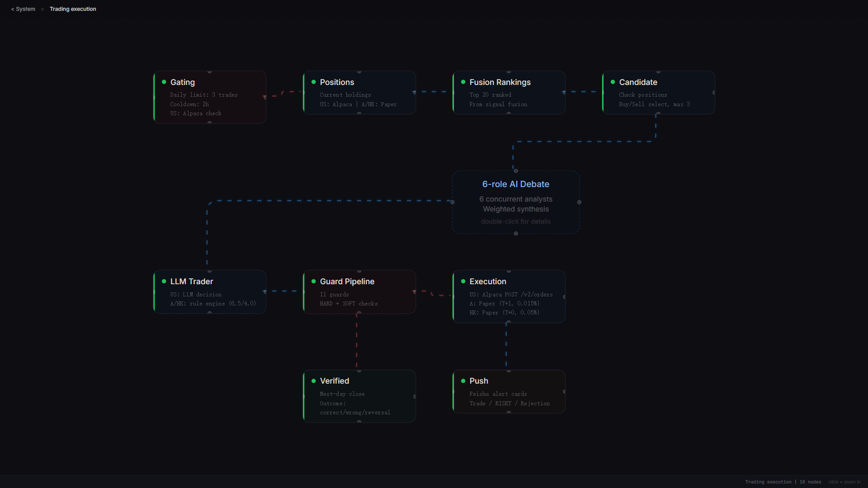Viewport: 868px width, 488px height.
Task: Click the green indicator on Guard Pipeline node
Action: [314, 281]
